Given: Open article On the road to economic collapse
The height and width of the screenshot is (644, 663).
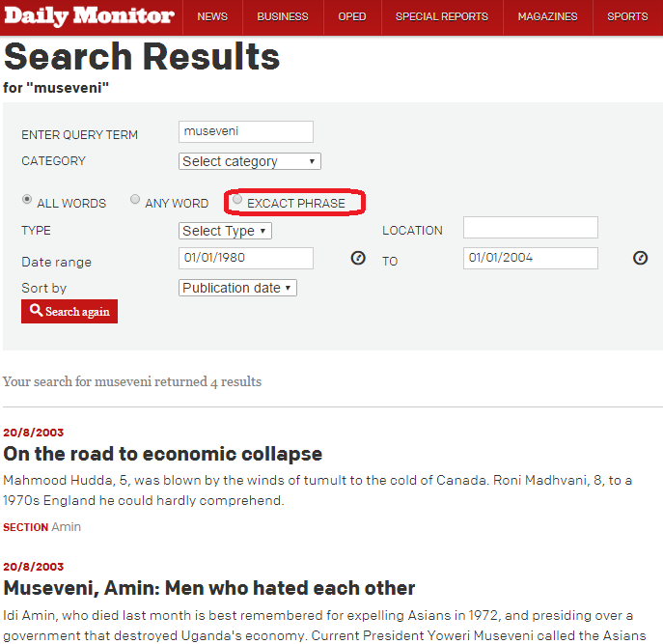Looking at the screenshot, I should pos(163,454).
